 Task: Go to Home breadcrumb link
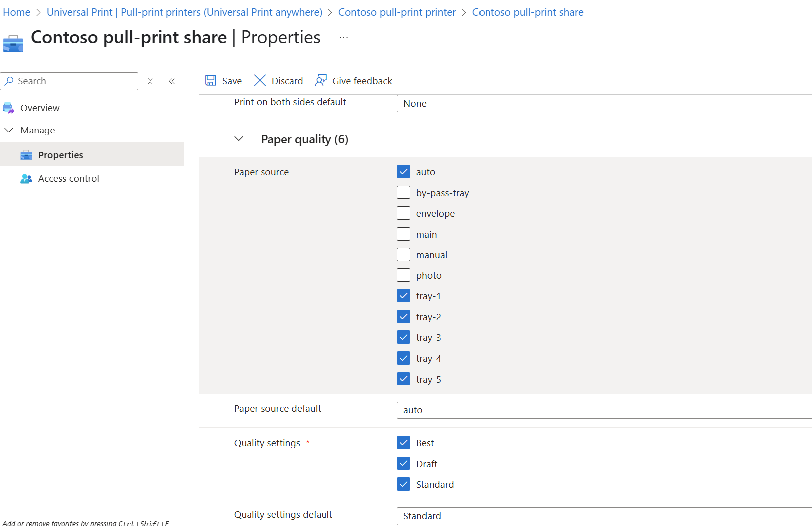17,12
